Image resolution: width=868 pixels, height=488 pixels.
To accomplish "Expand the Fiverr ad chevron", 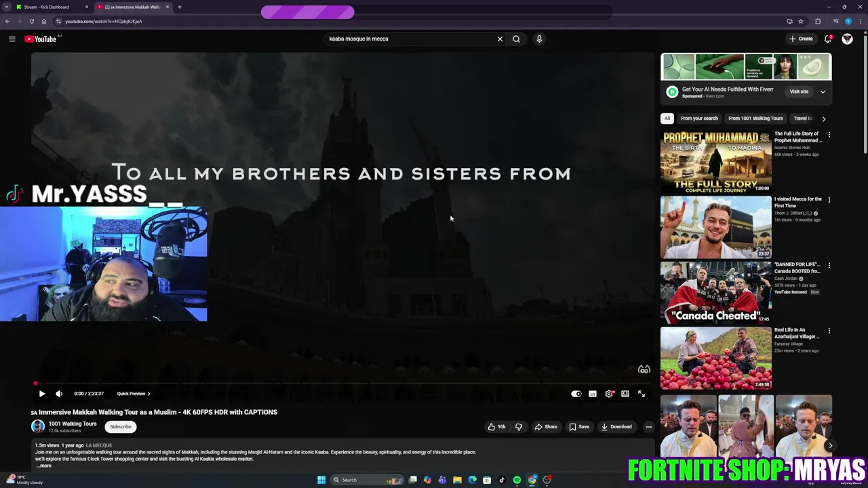I will (x=823, y=91).
